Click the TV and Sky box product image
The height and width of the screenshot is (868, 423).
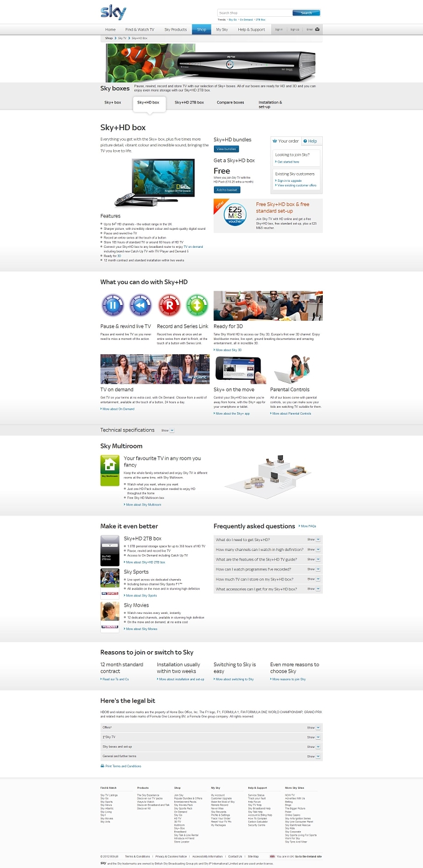[x=155, y=182]
